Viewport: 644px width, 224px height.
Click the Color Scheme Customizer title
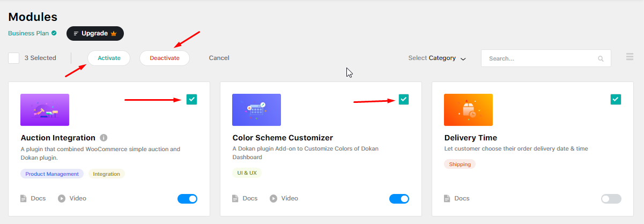pyautogui.click(x=283, y=138)
